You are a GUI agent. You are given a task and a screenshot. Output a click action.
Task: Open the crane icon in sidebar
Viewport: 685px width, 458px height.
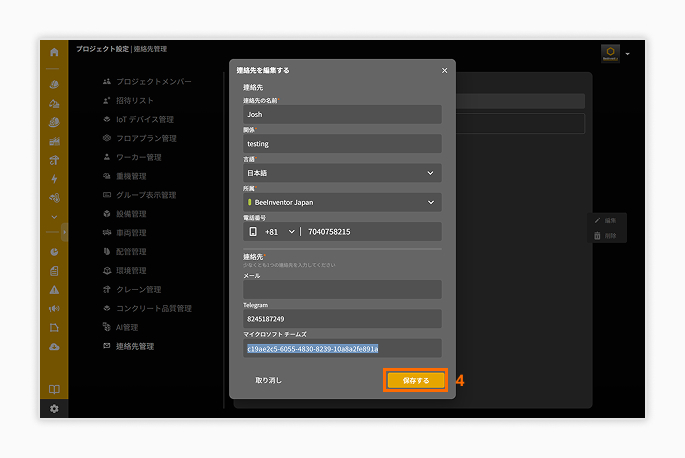tap(54, 160)
